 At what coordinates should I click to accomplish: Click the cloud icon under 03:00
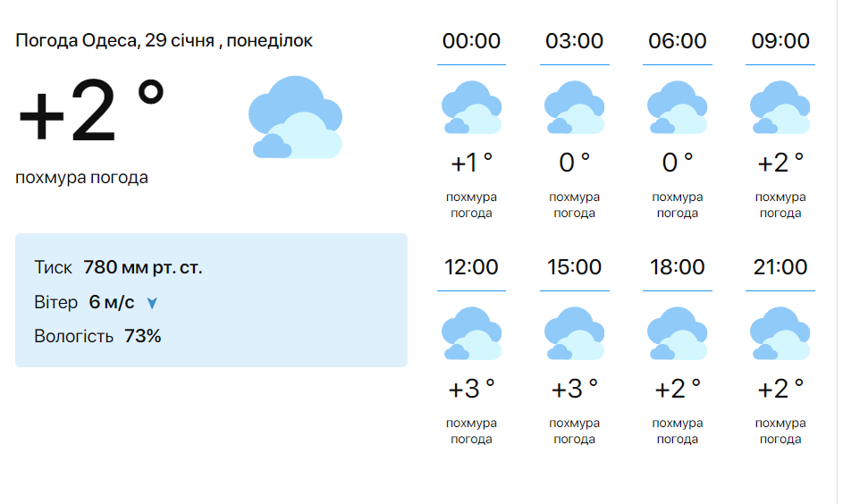(x=574, y=107)
